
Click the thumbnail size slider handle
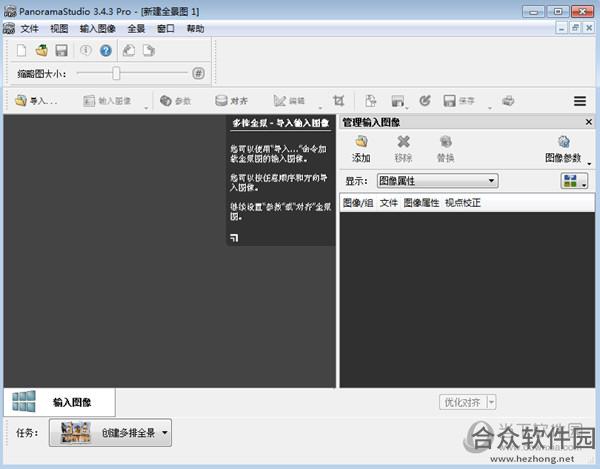coord(116,73)
